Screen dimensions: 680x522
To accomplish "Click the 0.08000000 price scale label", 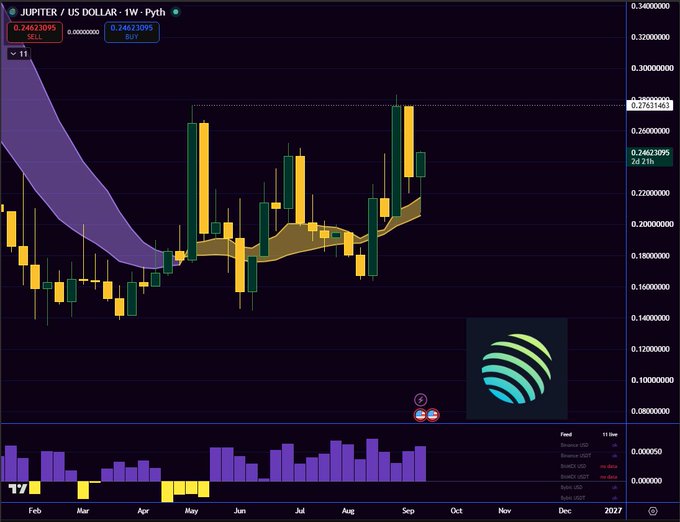I will pyautogui.click(x=652, y=411).
